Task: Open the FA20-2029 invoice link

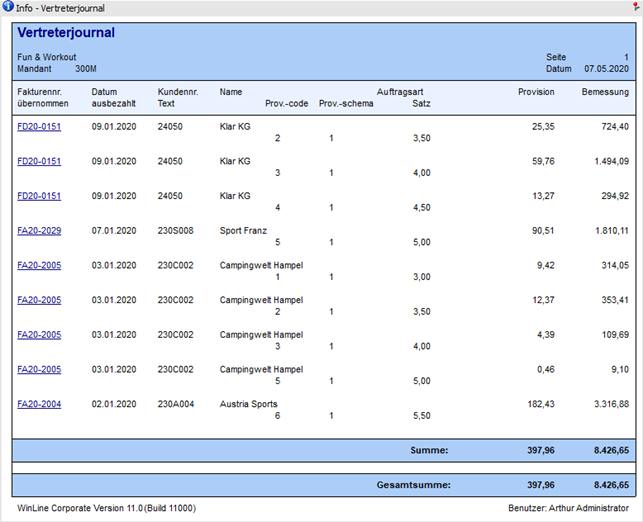Action: pyautogui.click(x=39, y=231)
